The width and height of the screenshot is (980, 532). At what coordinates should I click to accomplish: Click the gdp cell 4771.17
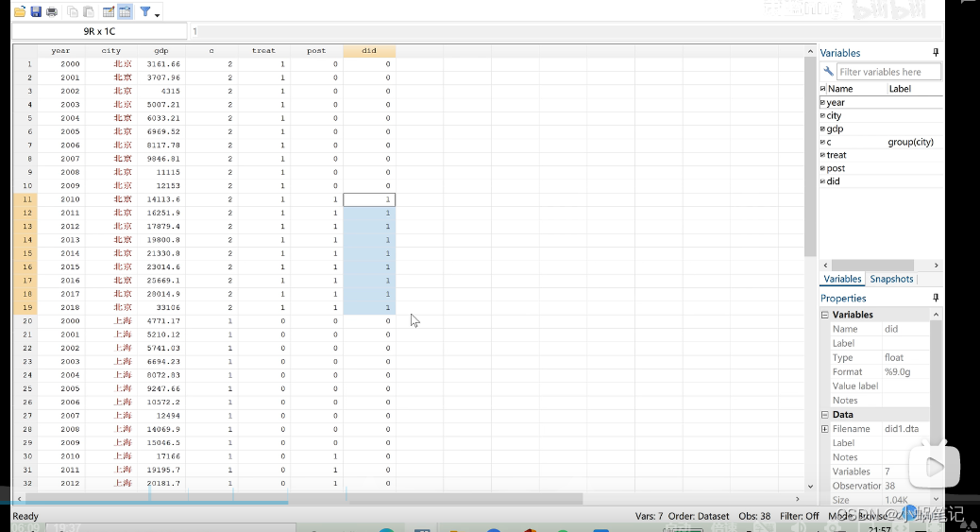(x=161, y=321)
